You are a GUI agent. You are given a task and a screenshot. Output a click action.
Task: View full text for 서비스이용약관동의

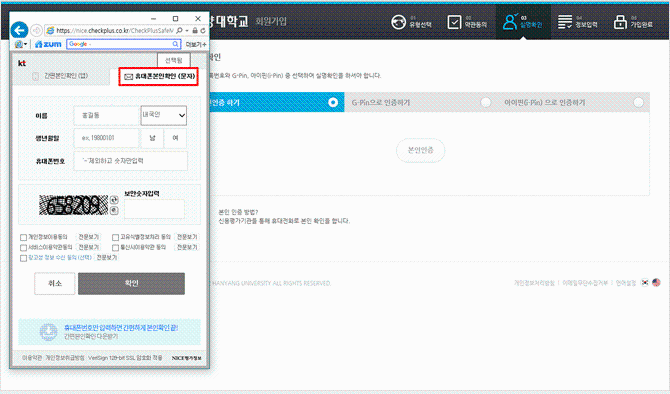pyautogui.click(x=89, y=247)
